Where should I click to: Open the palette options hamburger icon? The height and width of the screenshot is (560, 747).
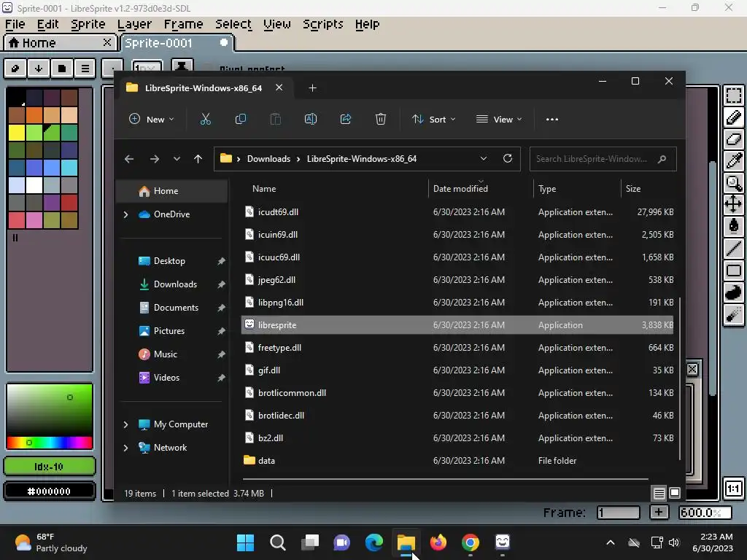[85, 69]
